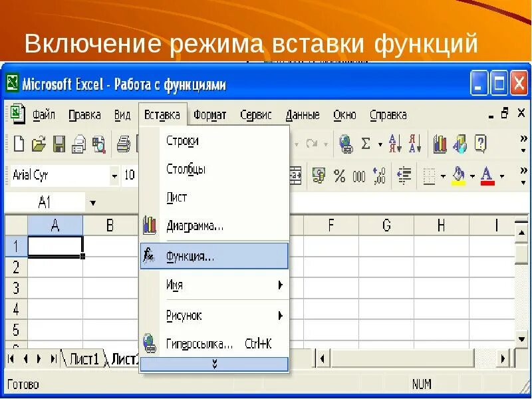Image resolution: width=532 pixels, height=399 pixels.
Task: Open the Font Color dropdown arrow
Action: coord(502,176)
